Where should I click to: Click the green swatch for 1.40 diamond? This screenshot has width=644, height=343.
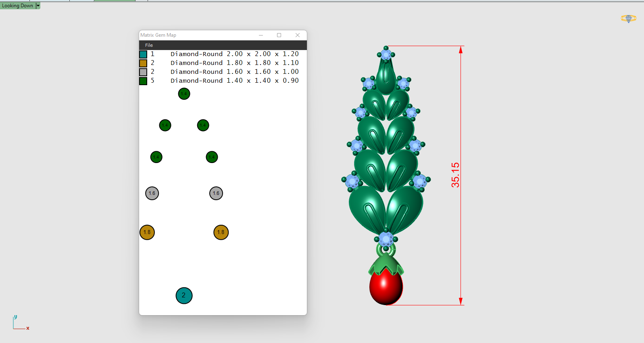(143, 81)
